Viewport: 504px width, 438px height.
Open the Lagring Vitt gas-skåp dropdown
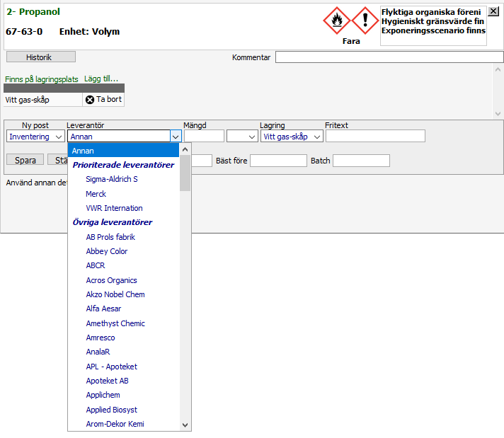pyautogui.click(x=292, y=137)
